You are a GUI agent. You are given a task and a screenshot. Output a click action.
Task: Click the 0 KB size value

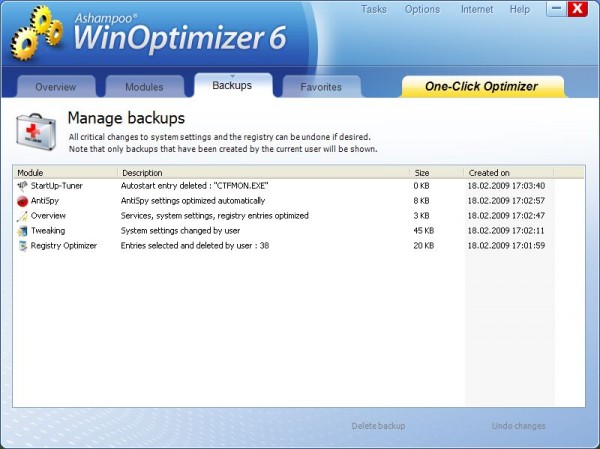coord(421,186)
